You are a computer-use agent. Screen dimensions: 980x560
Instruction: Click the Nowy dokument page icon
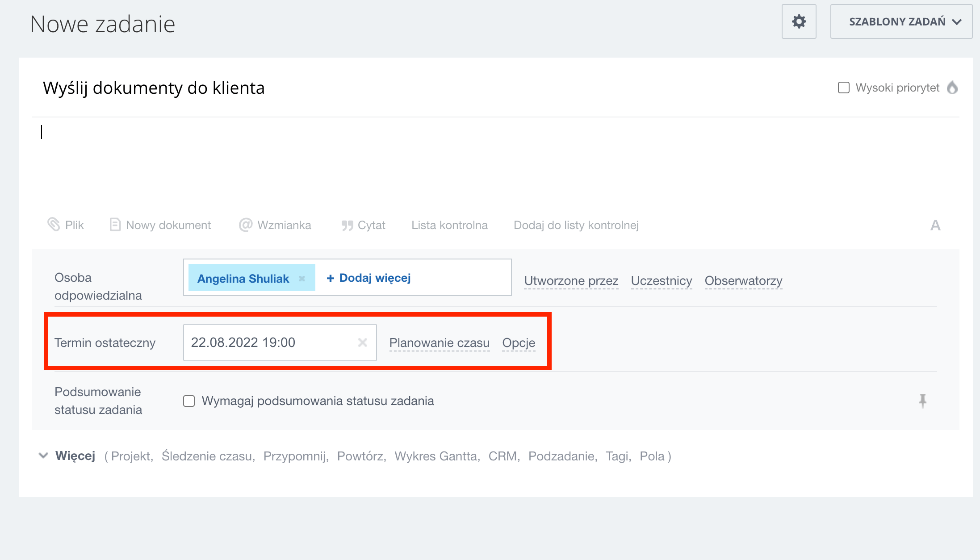[115, 225]
